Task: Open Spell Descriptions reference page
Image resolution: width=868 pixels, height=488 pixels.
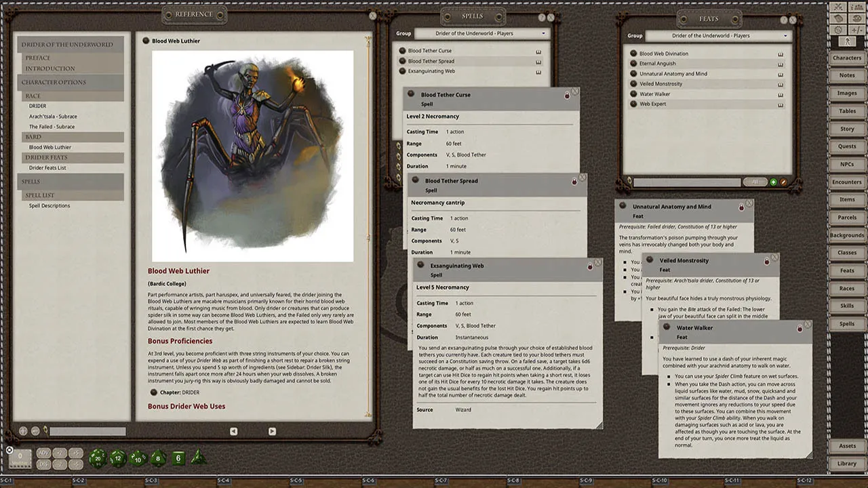Action: 50,205
